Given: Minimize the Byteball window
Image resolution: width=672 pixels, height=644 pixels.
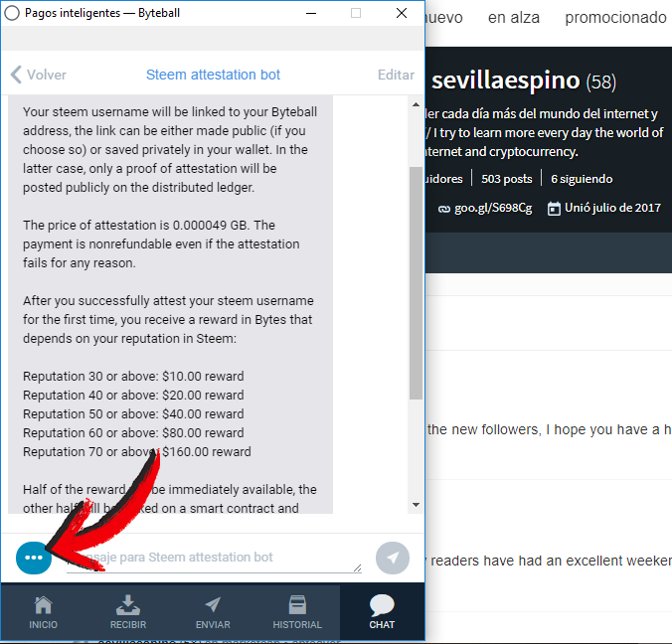Looking at the screenshot, I should 311,13.
